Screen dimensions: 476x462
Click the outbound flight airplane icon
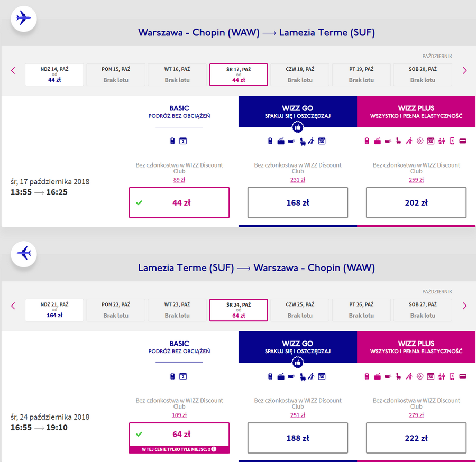(24, 19)
